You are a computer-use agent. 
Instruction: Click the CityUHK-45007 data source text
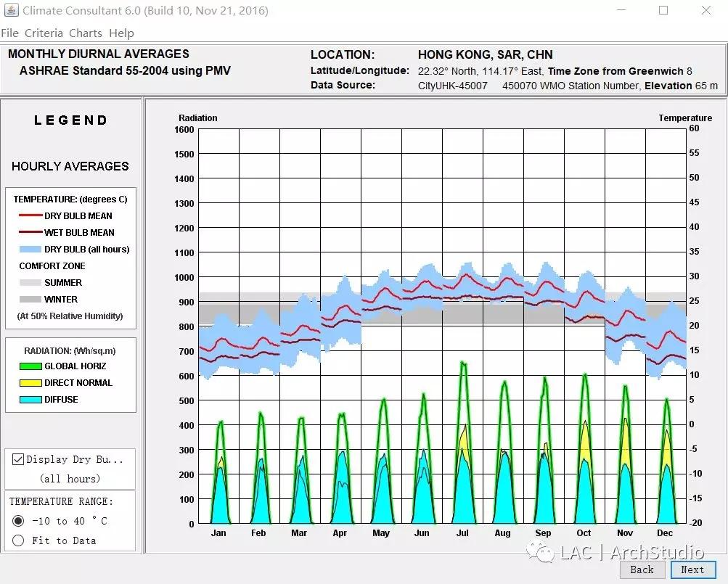coord(453,86)
